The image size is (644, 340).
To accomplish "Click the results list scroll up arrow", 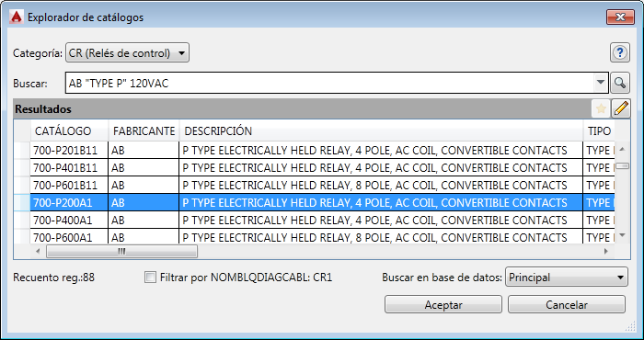I will [x=622, y=149].
